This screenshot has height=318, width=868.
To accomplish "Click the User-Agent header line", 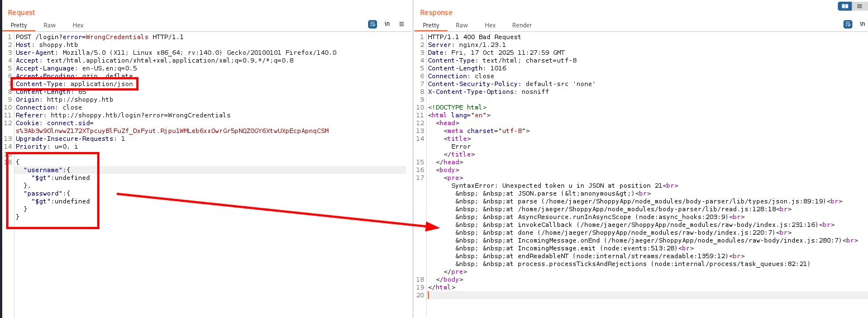I will [x=176, y=53].
